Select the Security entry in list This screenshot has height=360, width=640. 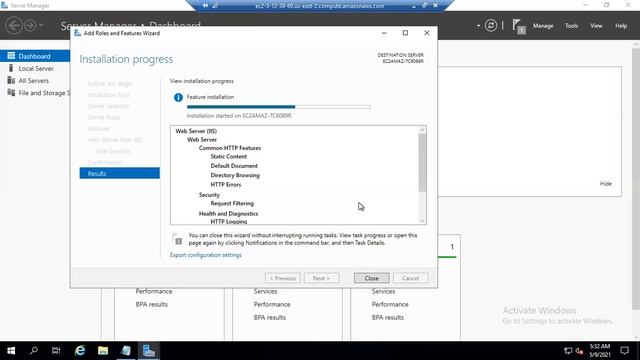coord(209,195)
